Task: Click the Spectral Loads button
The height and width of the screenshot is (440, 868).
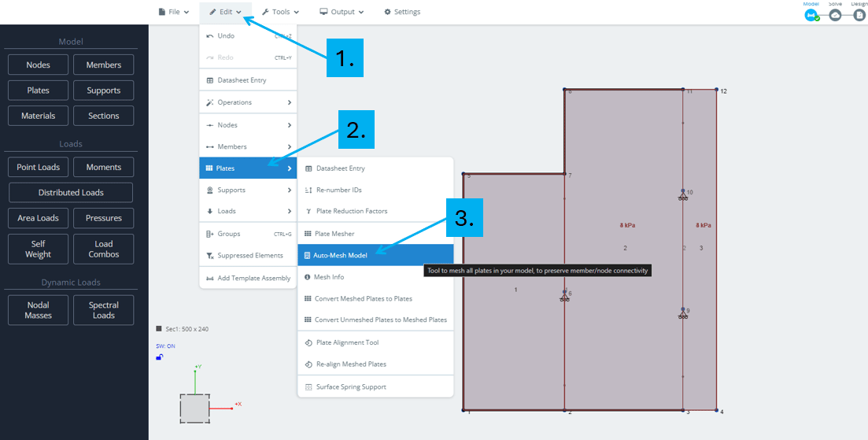Action: (x=104, y=310)
